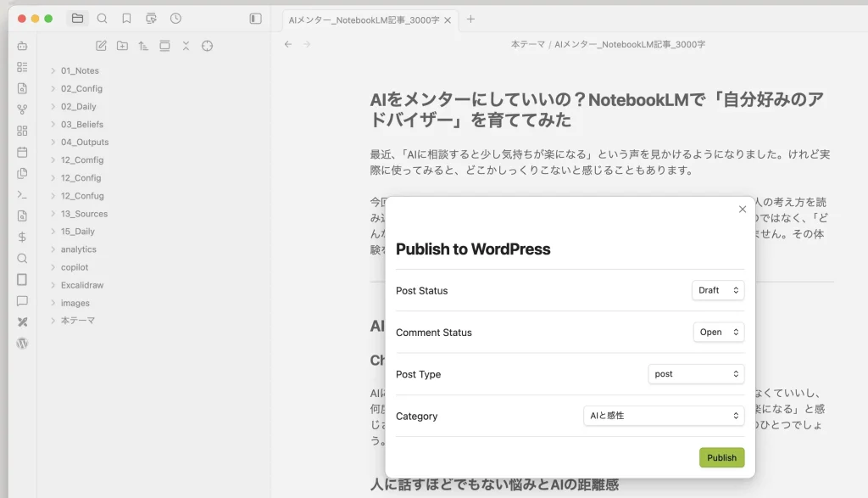868x498 pixels.
Task: Select the 02_Daily folder
Action: coord(79,106)
